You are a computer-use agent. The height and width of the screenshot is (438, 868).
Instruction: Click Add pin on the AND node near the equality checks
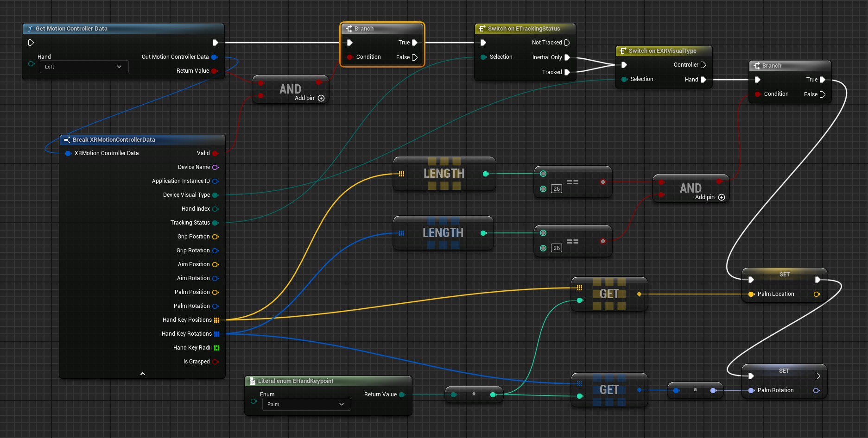point(721,197)
